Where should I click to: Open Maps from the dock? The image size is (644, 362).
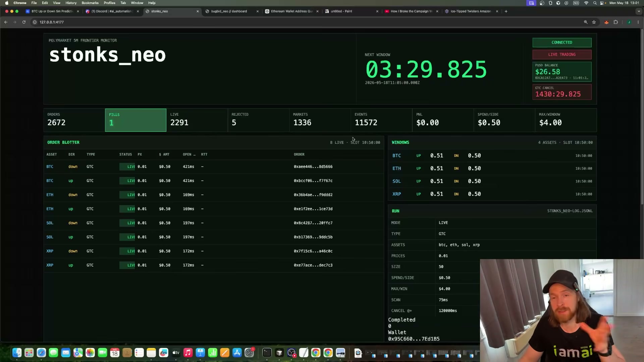point(78,353)
